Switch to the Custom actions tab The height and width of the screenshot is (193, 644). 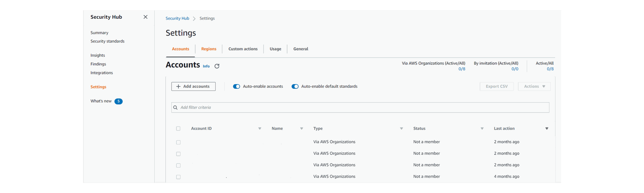click(x=243, y=49)
